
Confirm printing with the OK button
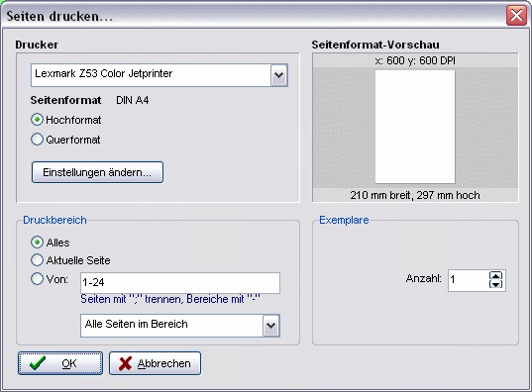60,363
